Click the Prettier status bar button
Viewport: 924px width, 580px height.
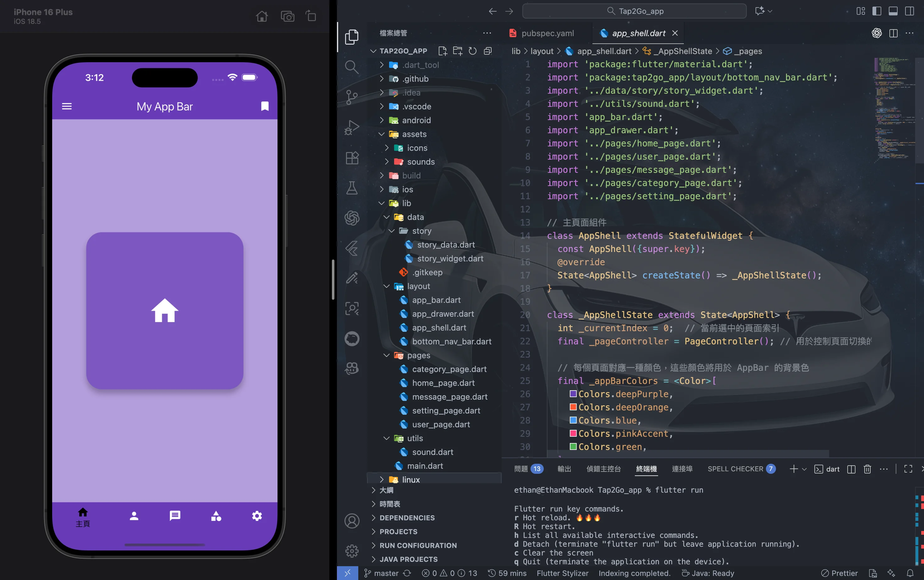tap(839, 573)
